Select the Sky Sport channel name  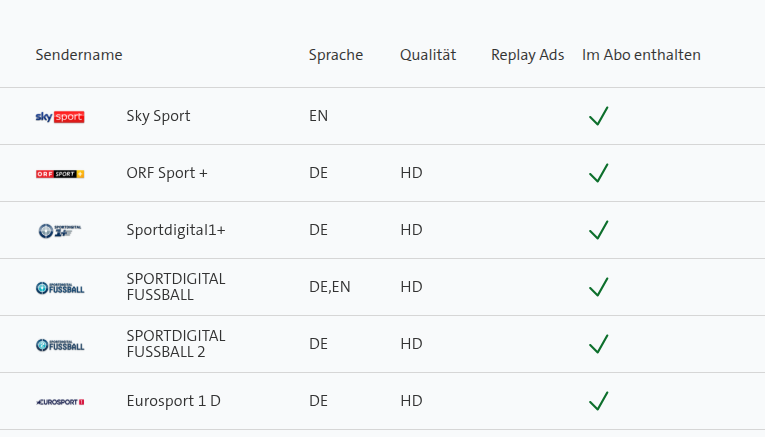coord(158,116)
